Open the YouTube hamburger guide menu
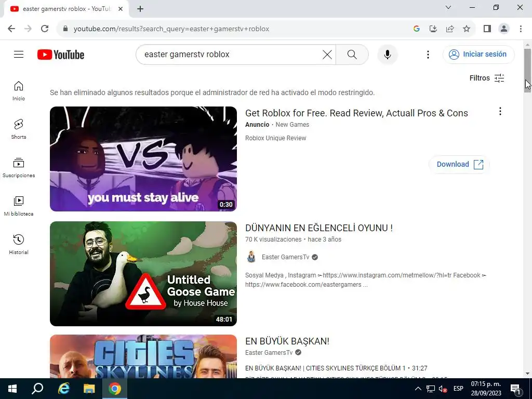Screen dimensions: 532x399 tap(19, 54)
